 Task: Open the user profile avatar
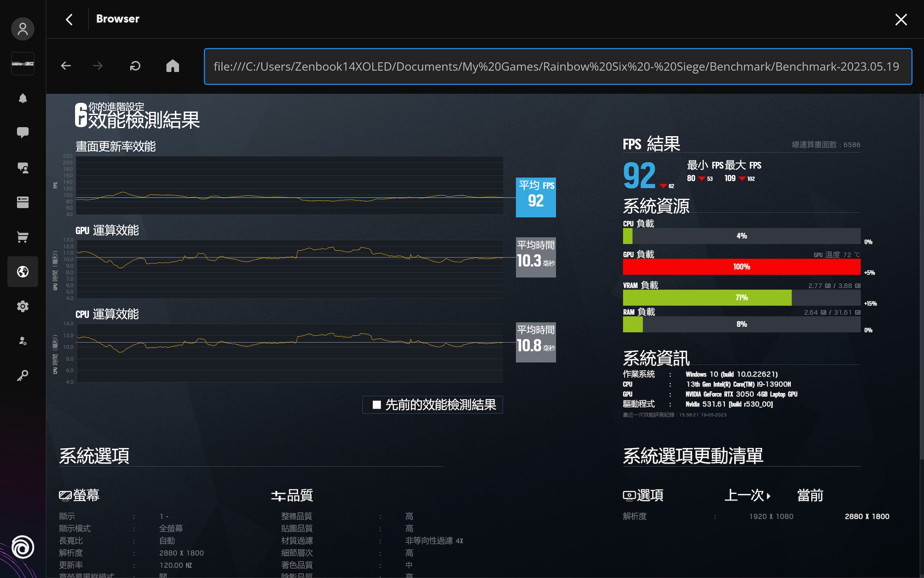[22, 29]
